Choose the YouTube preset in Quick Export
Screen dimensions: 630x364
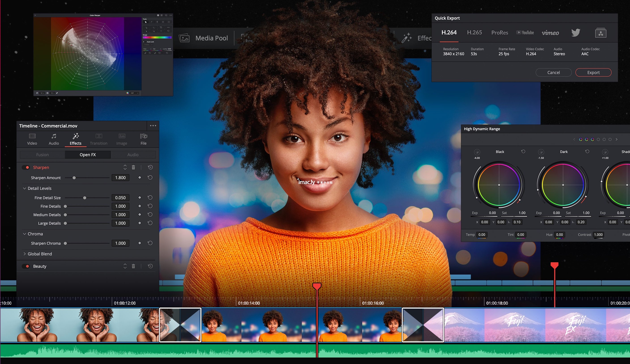[525, 32]
